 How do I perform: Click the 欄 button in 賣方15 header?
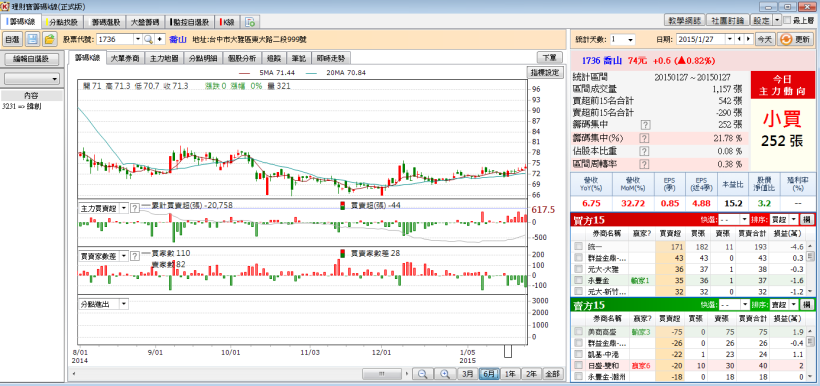pyautogui.click(x=806, y=304)
